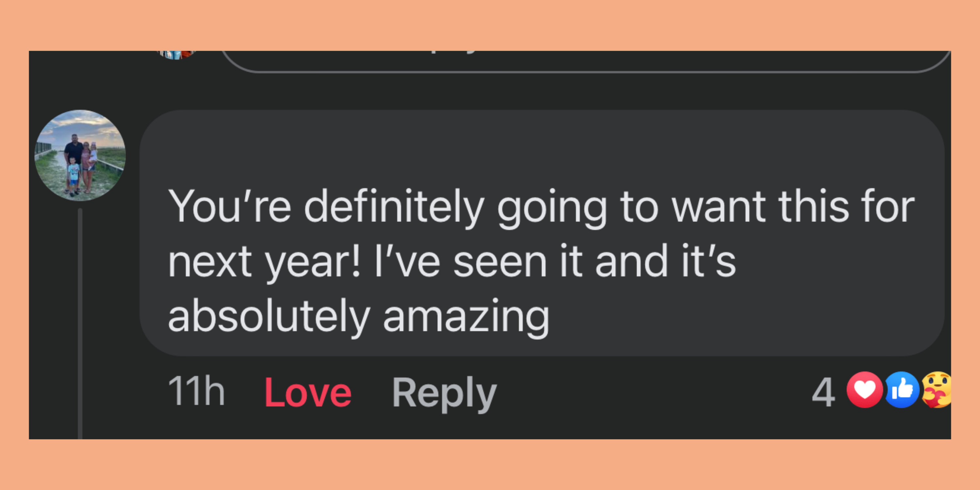Click the red Love reaction button
Image resolution: width=980 pixels, height=490 pixels.
(x=307, y=392)
